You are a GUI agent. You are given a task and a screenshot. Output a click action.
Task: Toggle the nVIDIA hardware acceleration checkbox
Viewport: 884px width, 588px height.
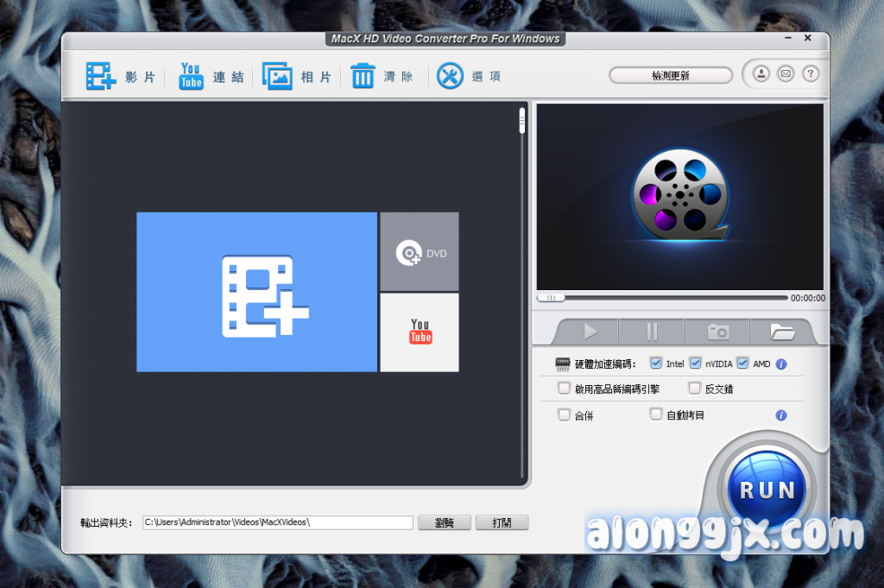pos(696,364)
